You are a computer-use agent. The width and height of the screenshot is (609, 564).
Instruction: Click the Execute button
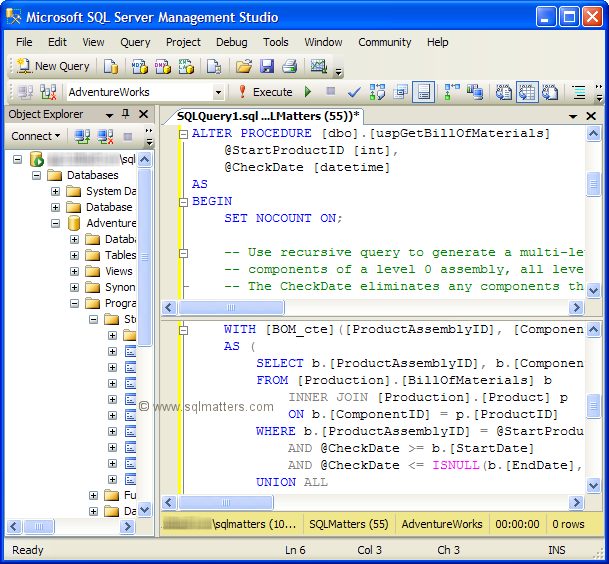[266, 92]
